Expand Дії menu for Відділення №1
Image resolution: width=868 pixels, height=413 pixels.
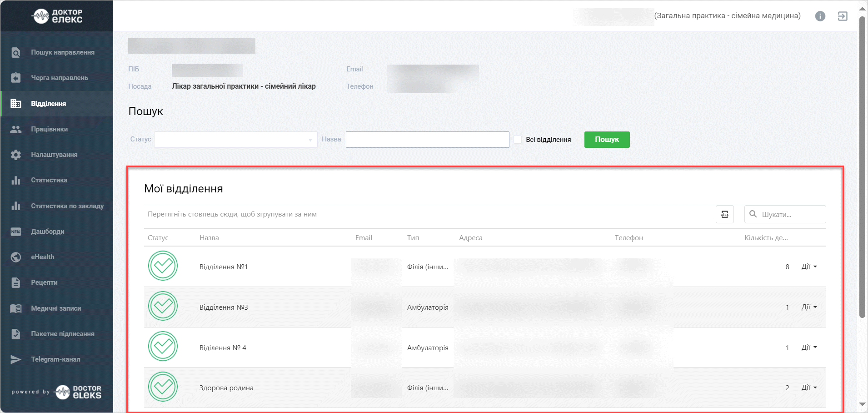(x=809, y=267)
